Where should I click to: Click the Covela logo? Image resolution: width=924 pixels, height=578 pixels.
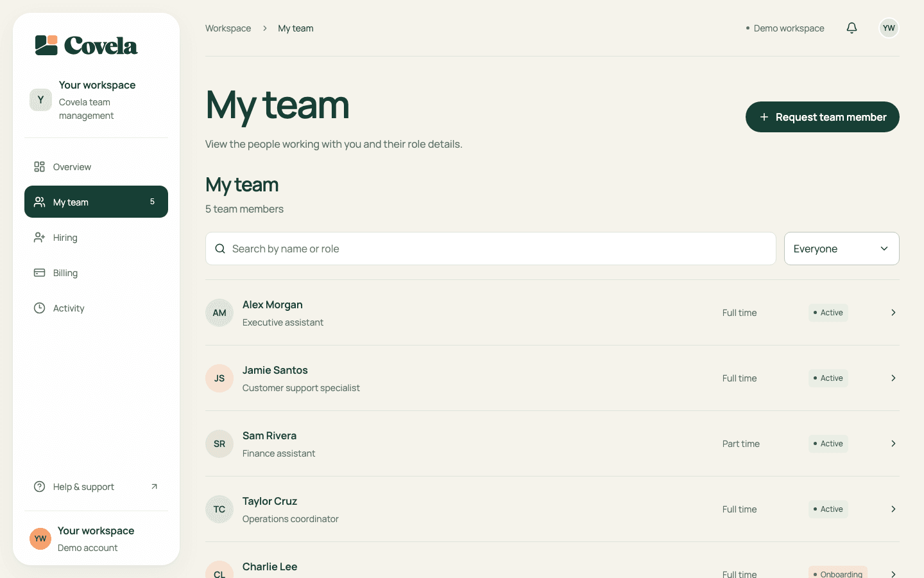86,46
